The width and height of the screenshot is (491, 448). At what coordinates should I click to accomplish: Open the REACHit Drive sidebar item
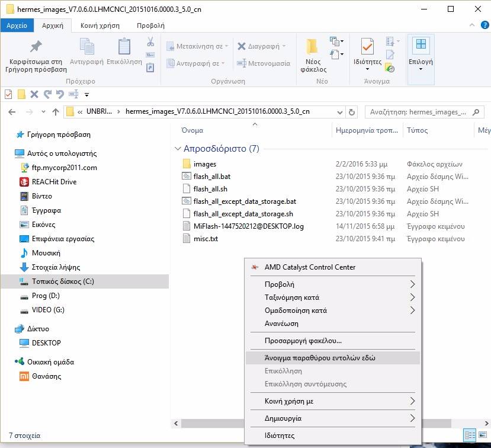[54, 182]
